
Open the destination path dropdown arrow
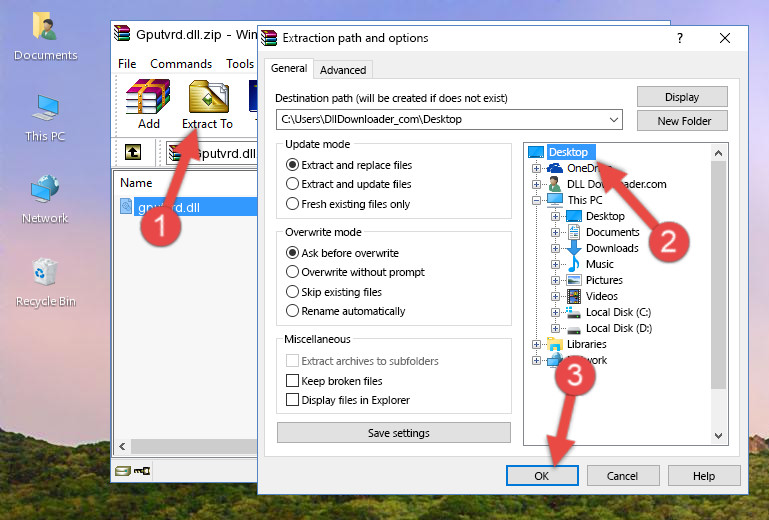pyautogui.click(x=614, y=120)
